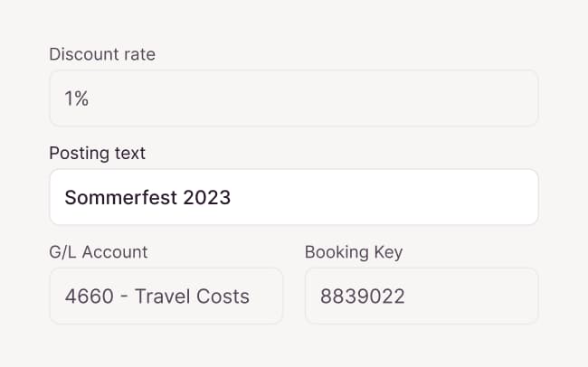Click the "Discount rate" label
This screenshot has height=367, width=588.
coord(102,54)
